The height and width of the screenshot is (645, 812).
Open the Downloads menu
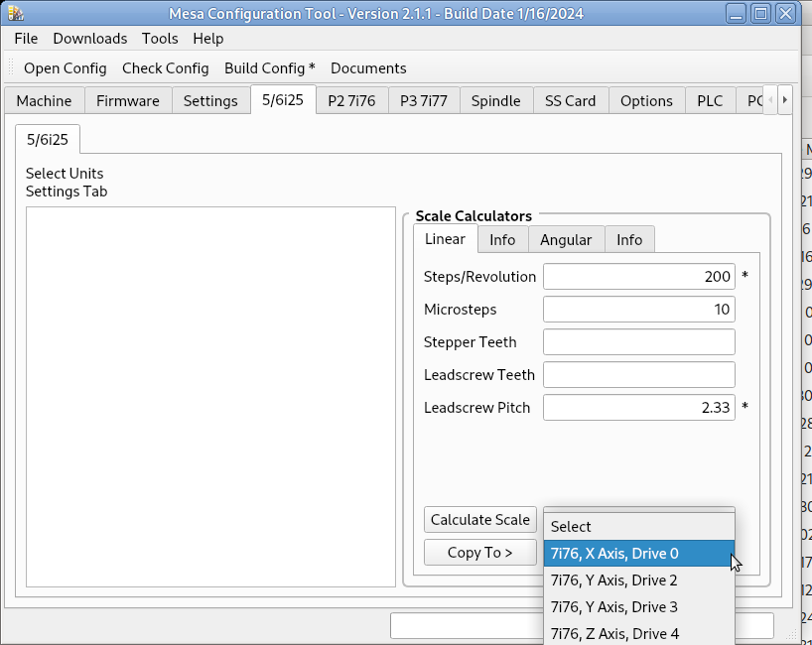pos(90,39)
